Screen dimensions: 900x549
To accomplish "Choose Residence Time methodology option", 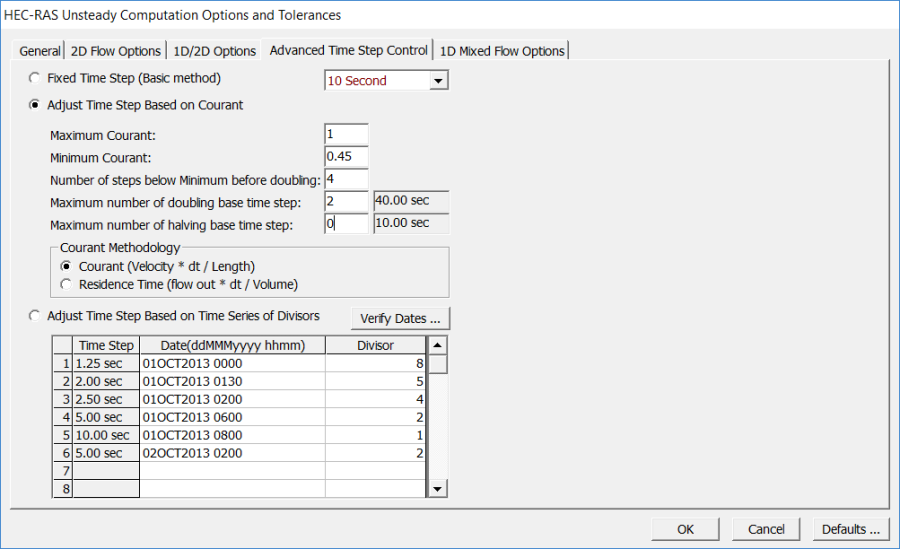I will [67, 284].
